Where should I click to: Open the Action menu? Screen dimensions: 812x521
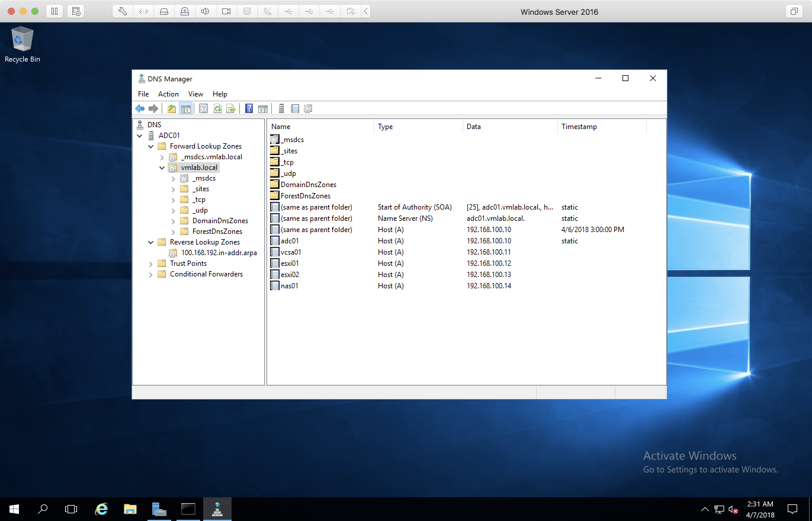point(168,94)
